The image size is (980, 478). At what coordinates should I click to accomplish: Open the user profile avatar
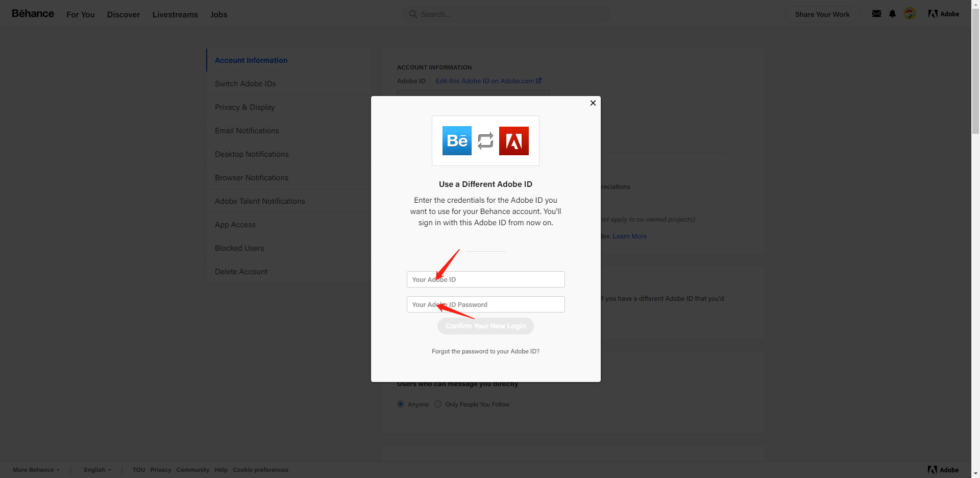(x=910, y=13)
